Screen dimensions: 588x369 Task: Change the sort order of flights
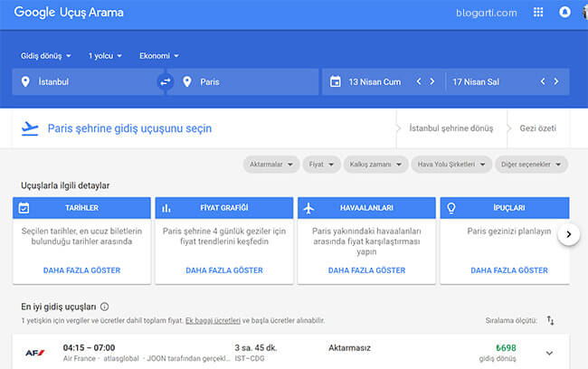550,320
